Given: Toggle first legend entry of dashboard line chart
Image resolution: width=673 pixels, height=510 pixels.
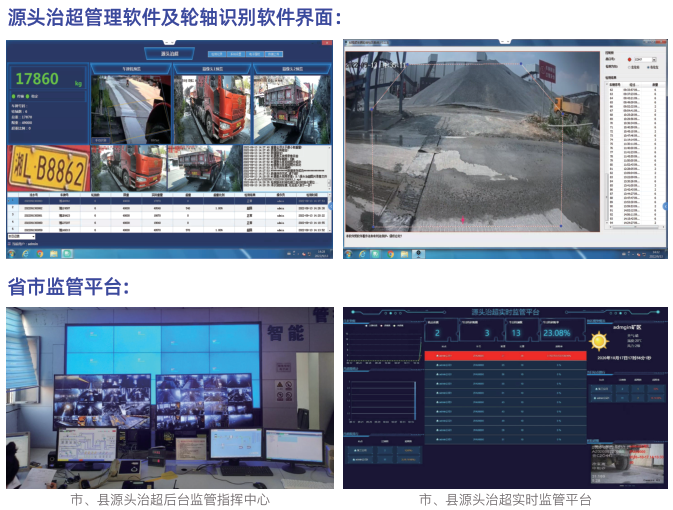Looking at the screenshot, I should 370,325.
